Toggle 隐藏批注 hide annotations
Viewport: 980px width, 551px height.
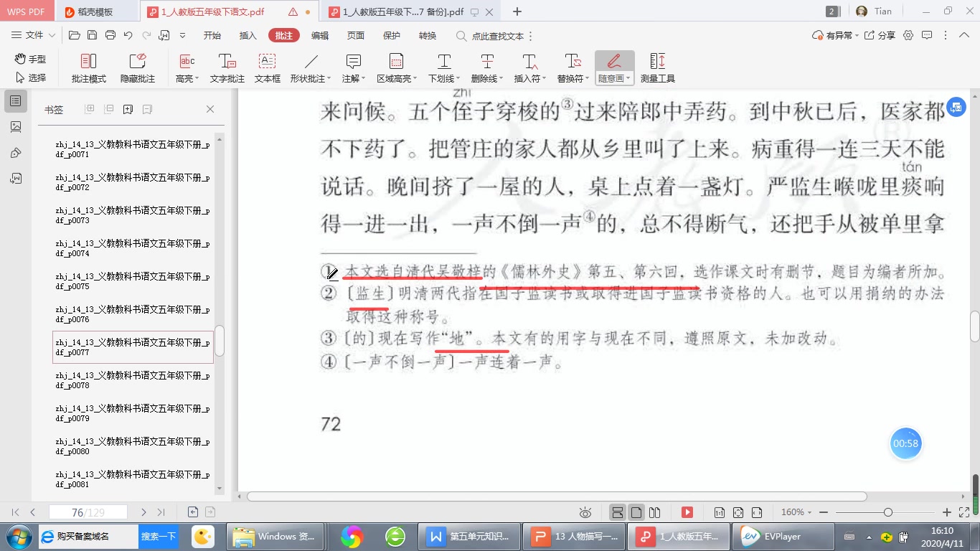tap(138, 68)
